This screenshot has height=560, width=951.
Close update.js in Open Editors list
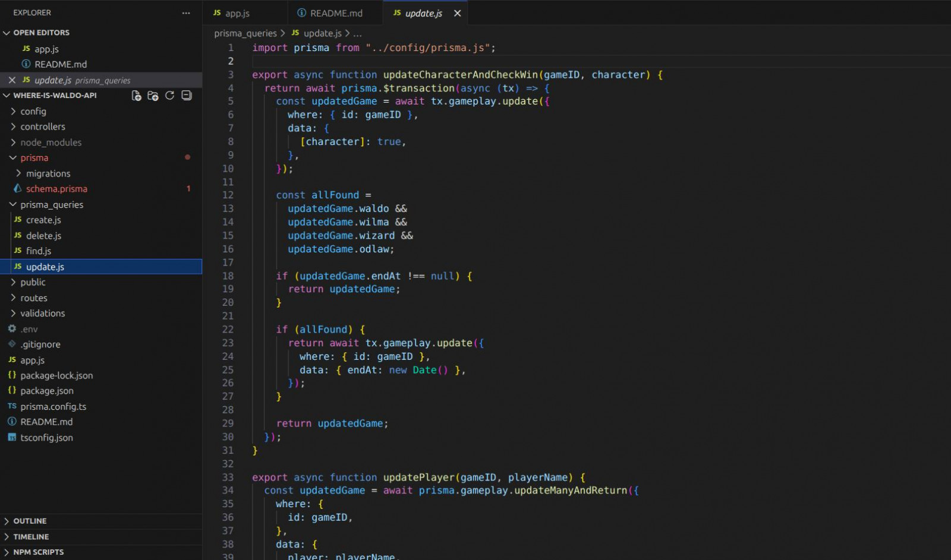coord(12,80)
